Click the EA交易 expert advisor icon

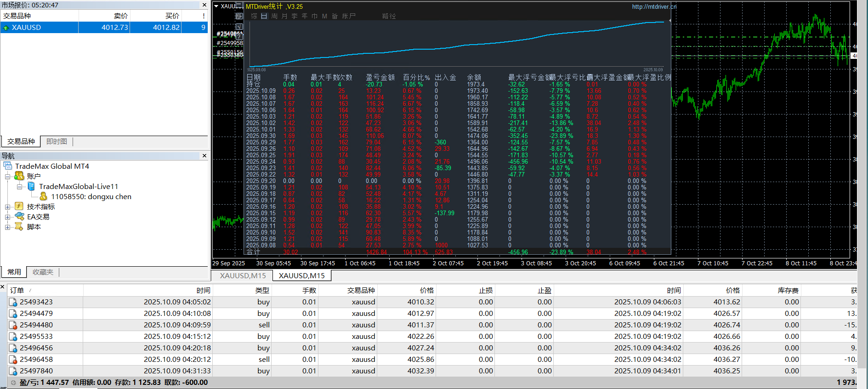coord(19,216)
